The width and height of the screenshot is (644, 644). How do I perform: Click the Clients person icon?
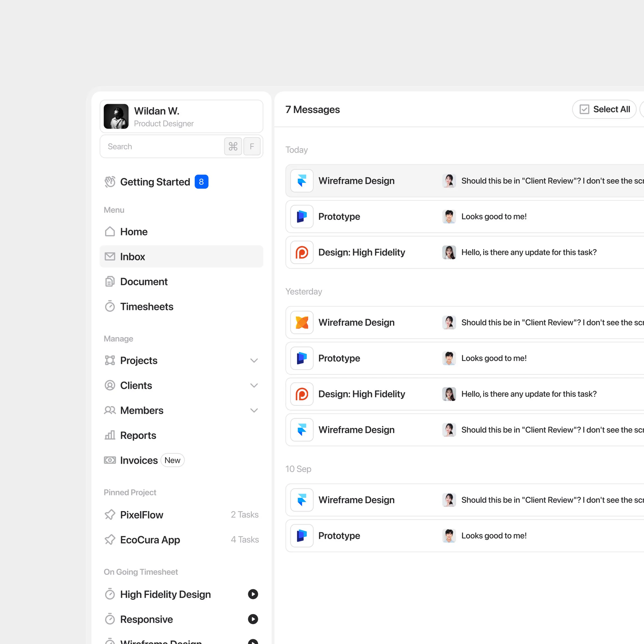pyautogui.click(x=110, y=385)
